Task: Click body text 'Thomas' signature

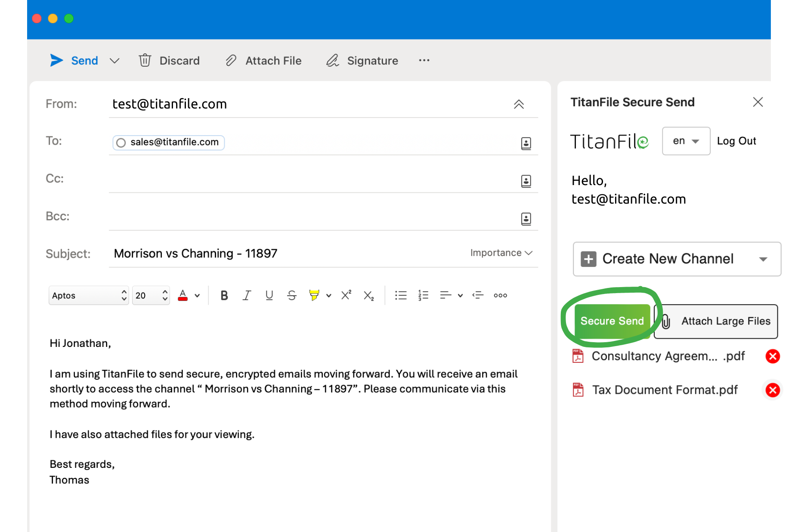Action: point(69,480)
